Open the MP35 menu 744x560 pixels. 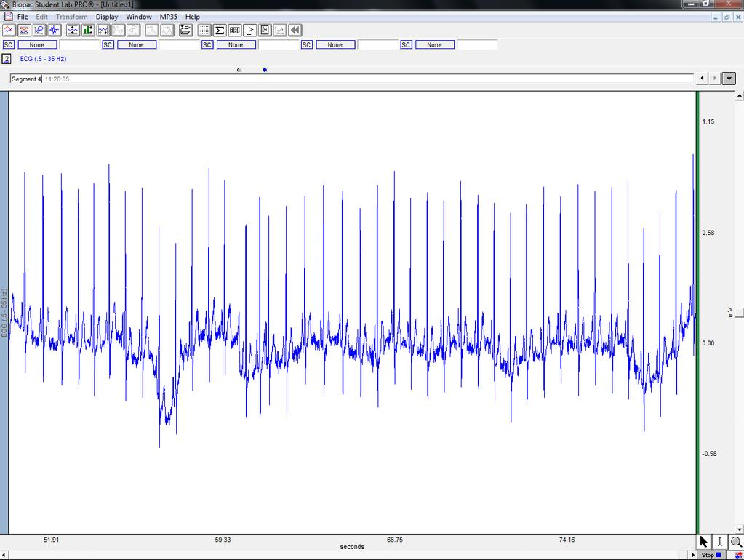coord(168,17)
